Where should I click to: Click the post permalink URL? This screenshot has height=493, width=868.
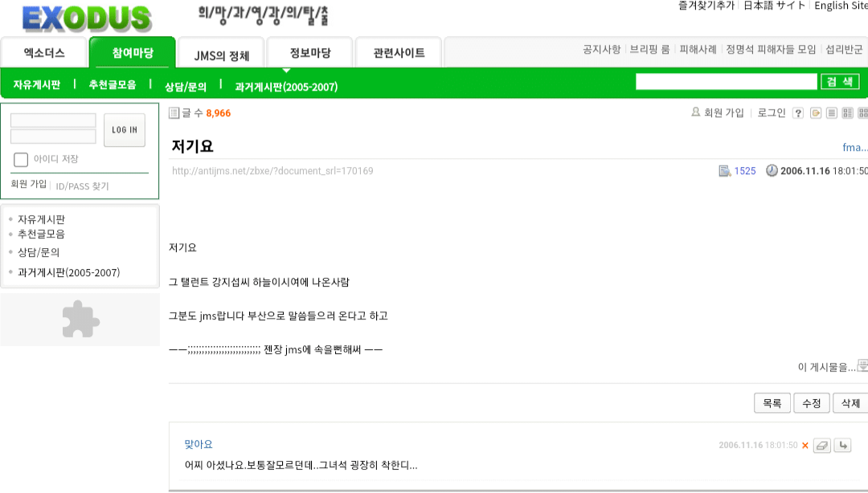click(272, 171)
